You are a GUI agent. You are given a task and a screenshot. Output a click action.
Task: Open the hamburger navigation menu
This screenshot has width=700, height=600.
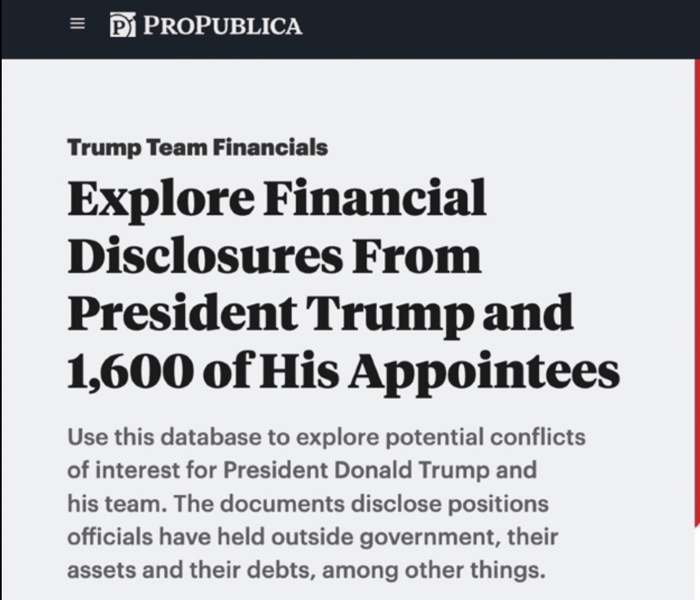(x=77, y=24)
